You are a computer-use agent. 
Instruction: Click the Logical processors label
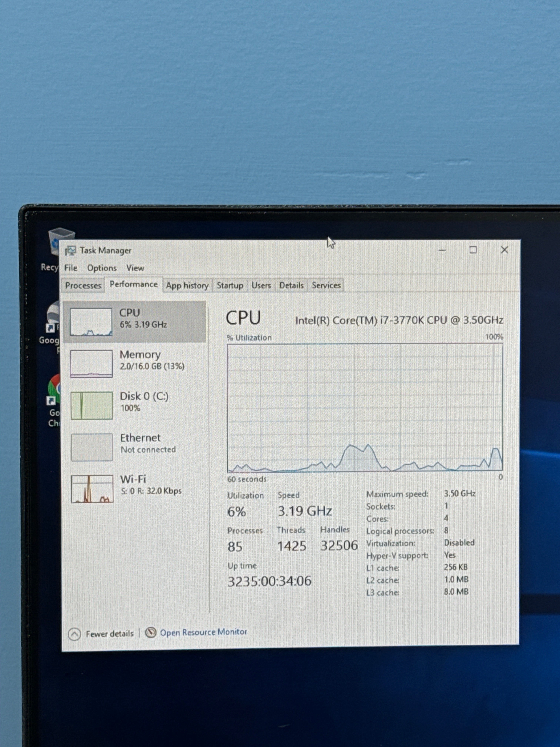tap(400, 531)
